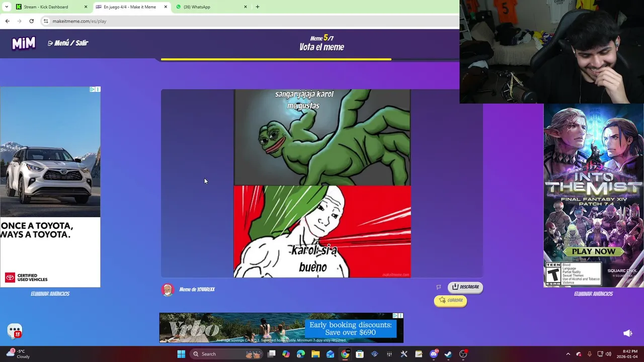This screenshot has height=362, width=644.
Task: Open the Discord taskbar icon
Action: click(434, 354)
